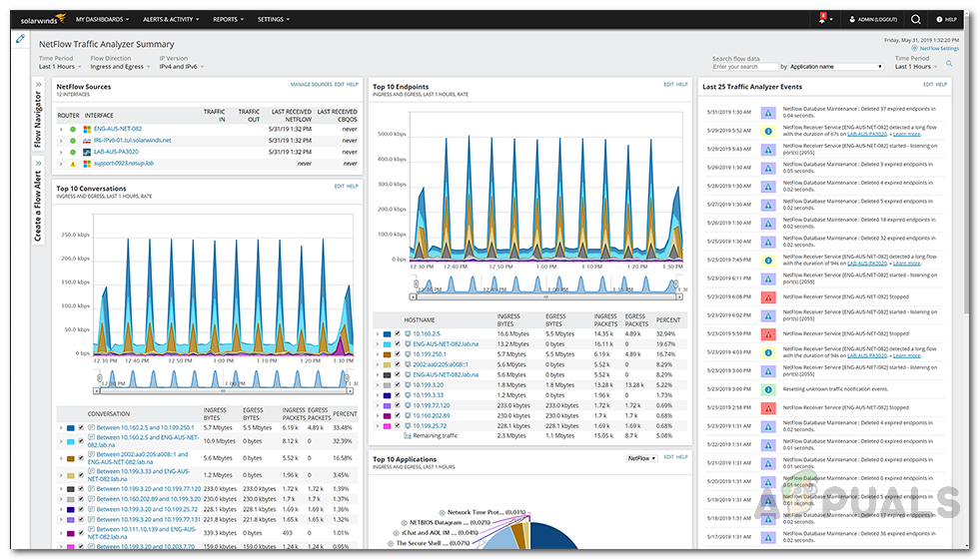
Task: Click the magnifier search icon in top bar
Action: (914, 19)
